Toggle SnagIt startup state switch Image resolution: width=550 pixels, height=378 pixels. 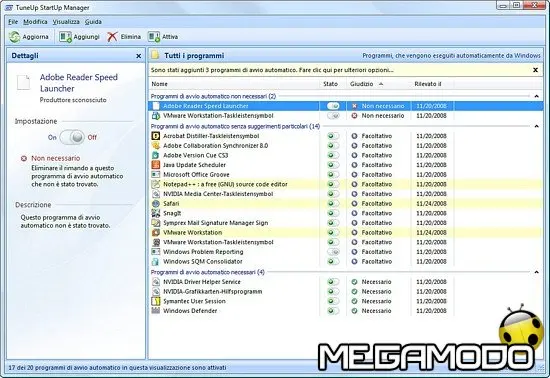coord(333,213)
